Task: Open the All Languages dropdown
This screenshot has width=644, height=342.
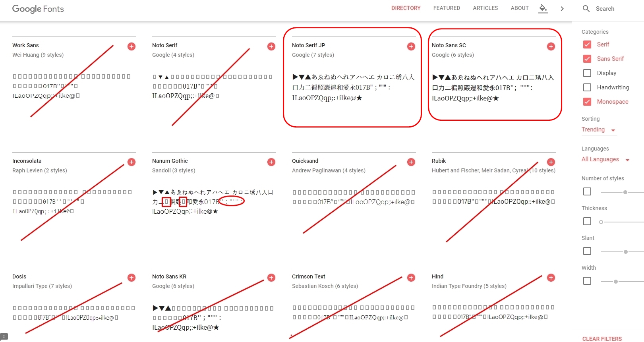Action: coord(606,159)
